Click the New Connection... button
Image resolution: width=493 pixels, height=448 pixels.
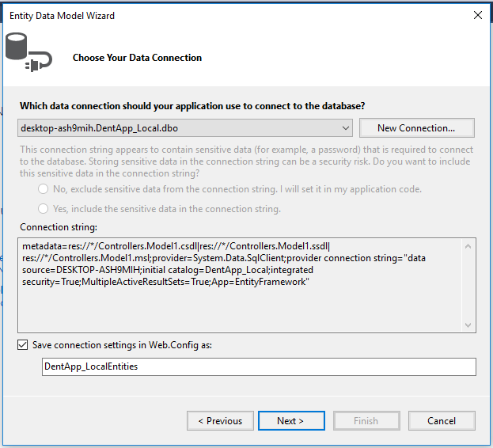pyautogui.click(x=416, y=128)
